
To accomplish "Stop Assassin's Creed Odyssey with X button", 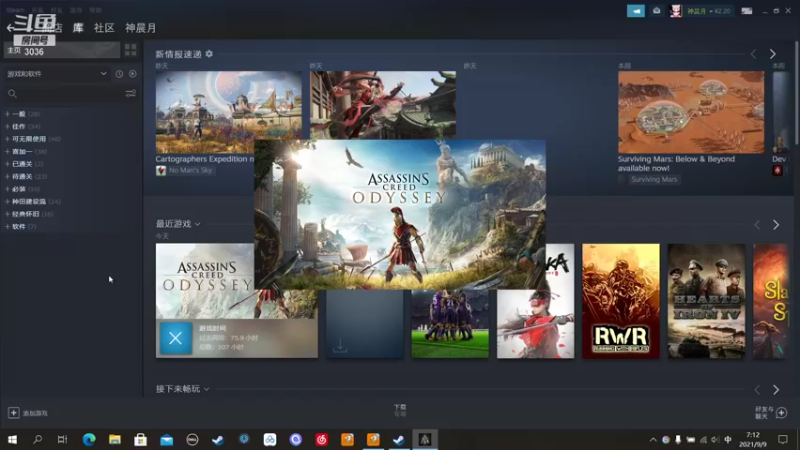I will pyautogui.click(x=176, y=338).
